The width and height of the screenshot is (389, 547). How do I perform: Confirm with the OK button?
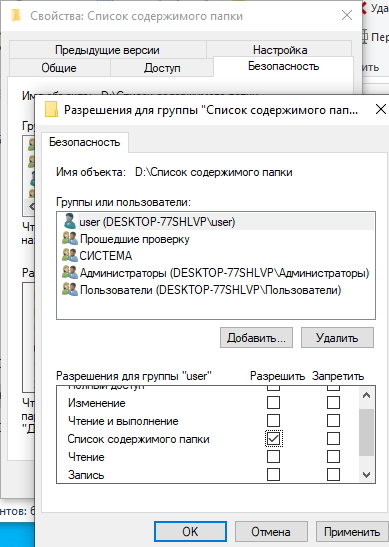(x=190, y=531)
